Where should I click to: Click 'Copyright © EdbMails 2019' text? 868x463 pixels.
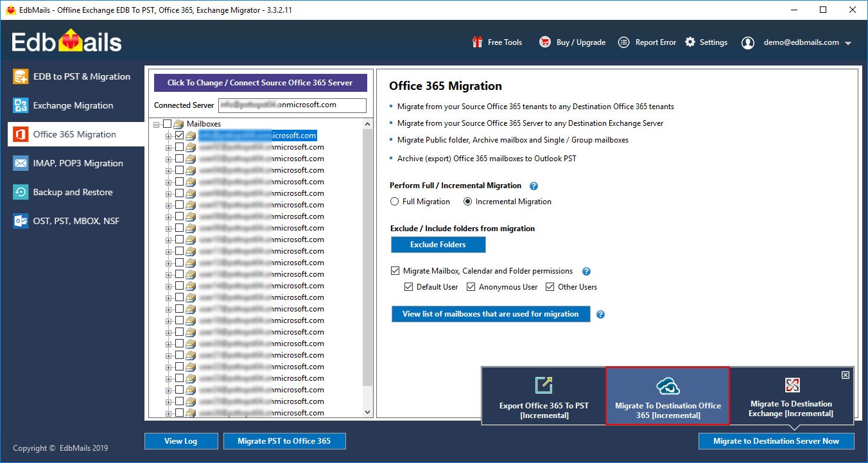60,448
